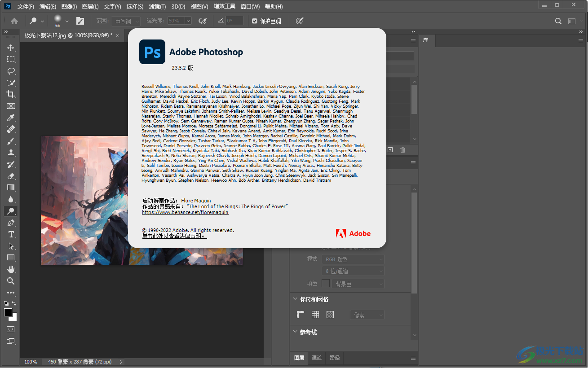Enable airbrush-style build-up effect
Screen dimensions: 588x368
(203, 21)
